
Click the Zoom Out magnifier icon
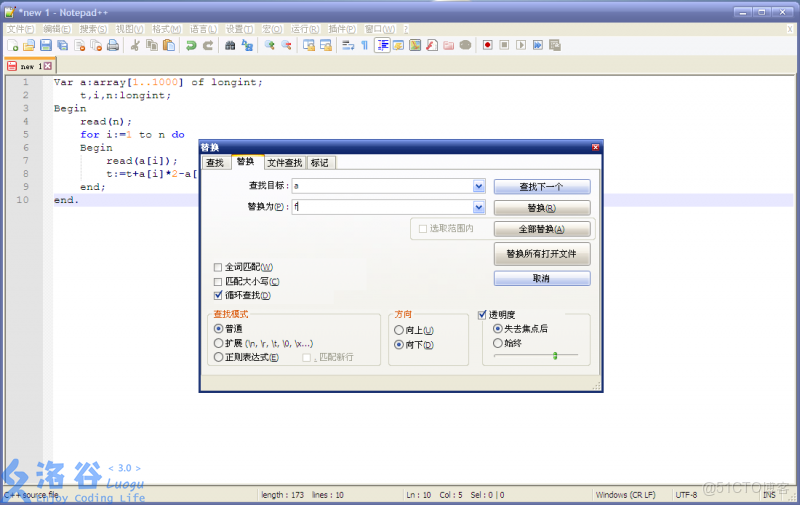pos(286,45)
